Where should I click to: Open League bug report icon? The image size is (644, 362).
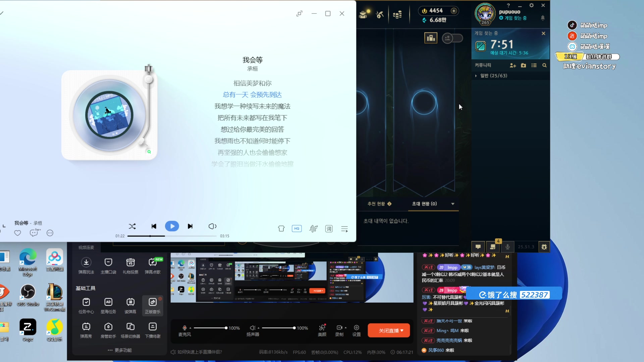point(544,247)
